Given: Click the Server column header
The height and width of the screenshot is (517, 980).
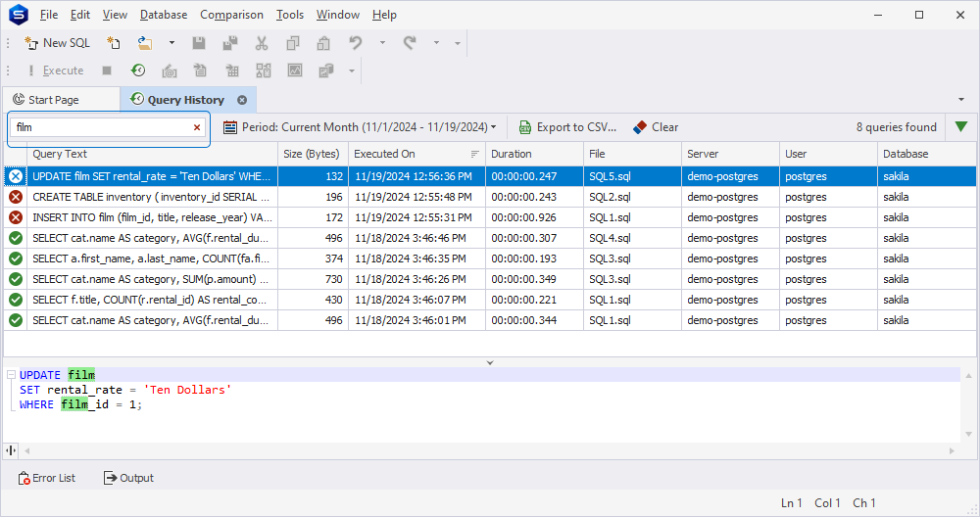Looking at the screenshot, I should click(731, 155).
